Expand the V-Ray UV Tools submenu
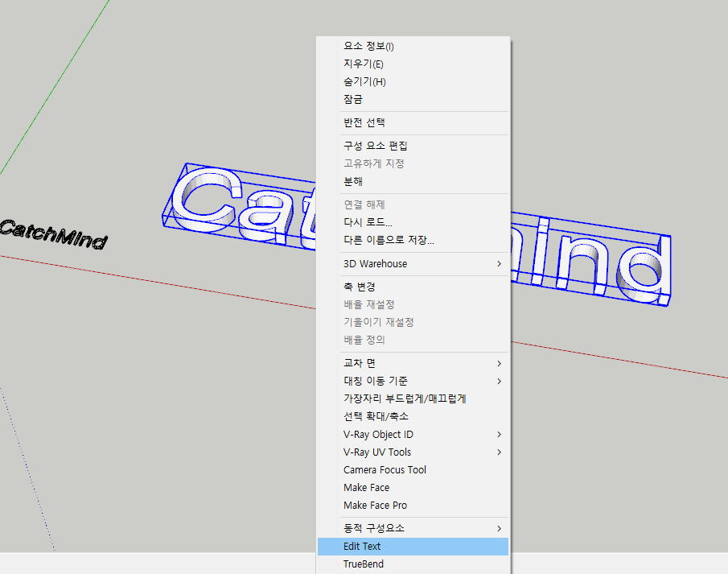728x574 pixels. 413,452
